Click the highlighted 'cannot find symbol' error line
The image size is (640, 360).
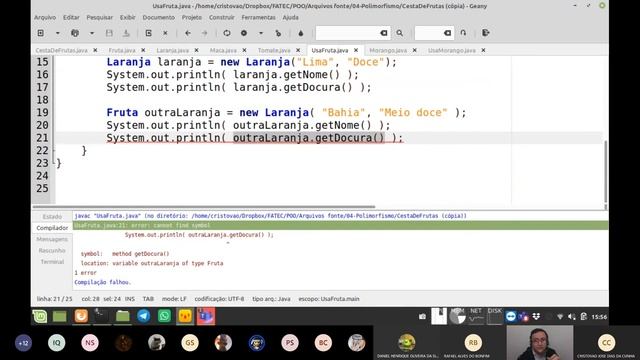340,225
